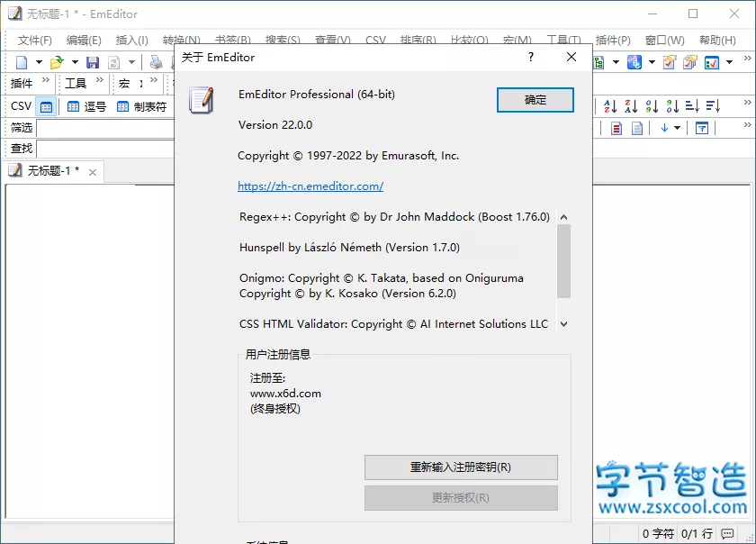Close the 无标题-1 tab

click(x=93, y=172)
